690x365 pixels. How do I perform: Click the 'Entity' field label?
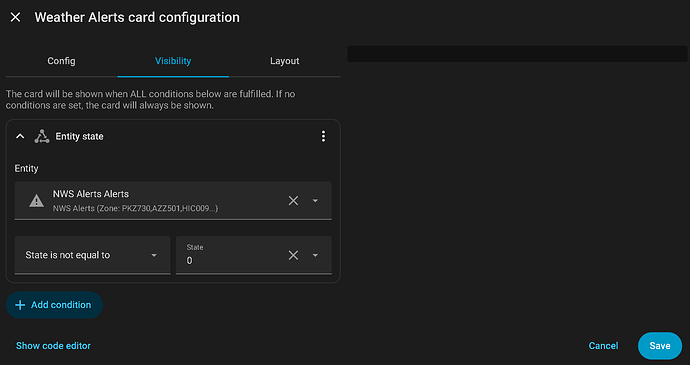click(x=26, y=169)
